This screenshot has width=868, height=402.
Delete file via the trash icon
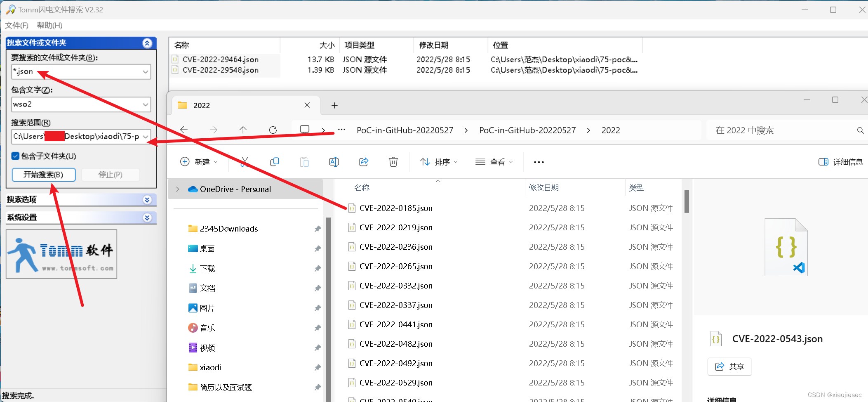(393, 161)
